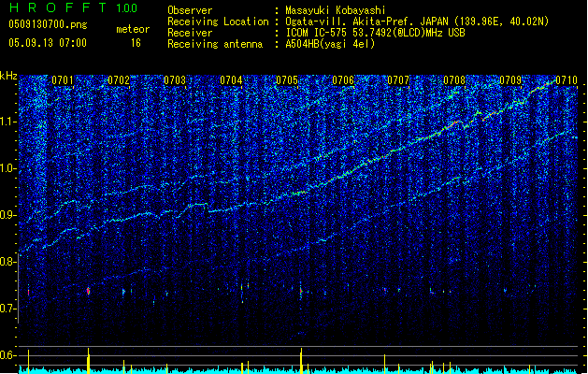Click the 1.0 frequency axis label
The width and height of the screenshot is (588, 374).
8,168
